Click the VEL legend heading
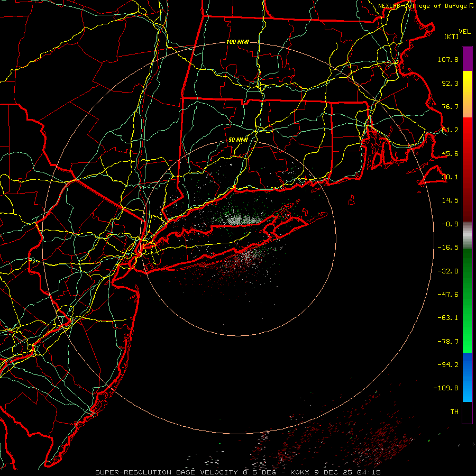The image size is (476, 476). [464, 32]
